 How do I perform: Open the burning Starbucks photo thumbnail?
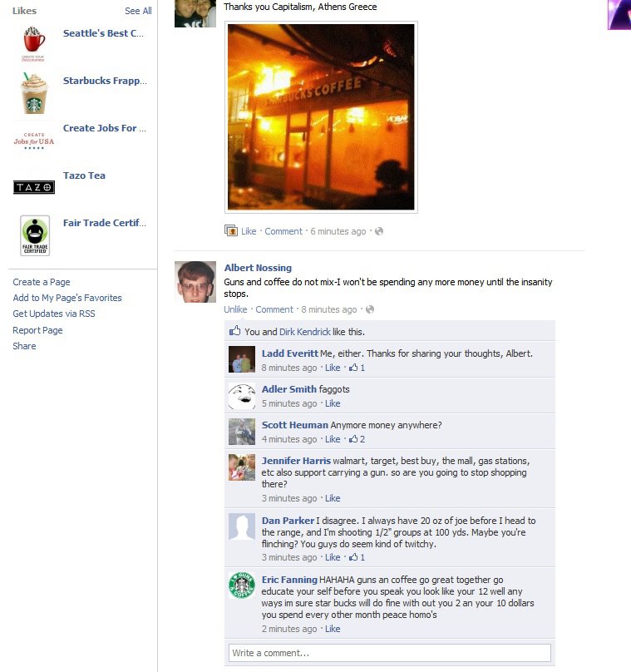pyautogui.click(x=321, y=117)
